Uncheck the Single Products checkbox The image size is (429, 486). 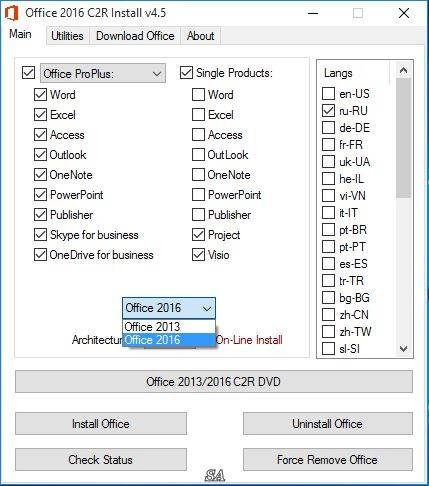click(x=186, y=73)
